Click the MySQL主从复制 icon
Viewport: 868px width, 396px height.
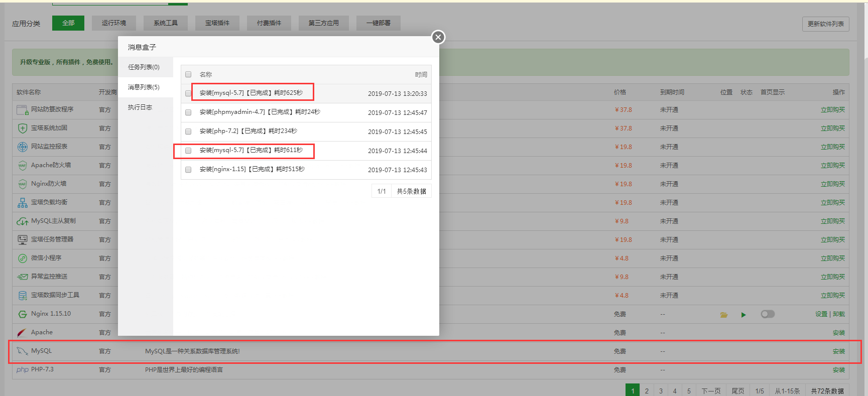(x=23, y=221)
